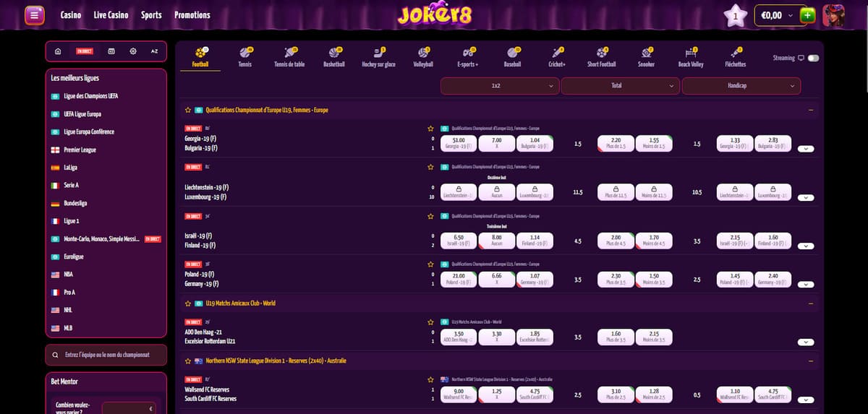868x414 pixels.
Task: Open the 1x2 market dropdown
Action: pos(500,85)
